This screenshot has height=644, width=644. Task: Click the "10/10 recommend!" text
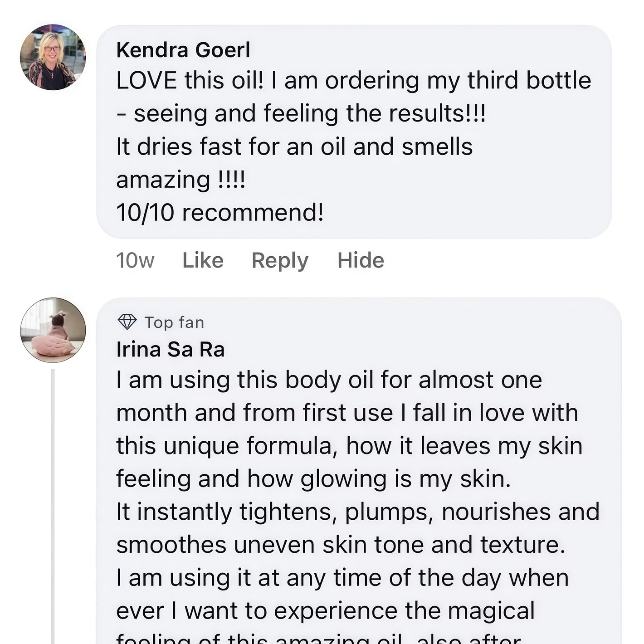coord(220,212)
